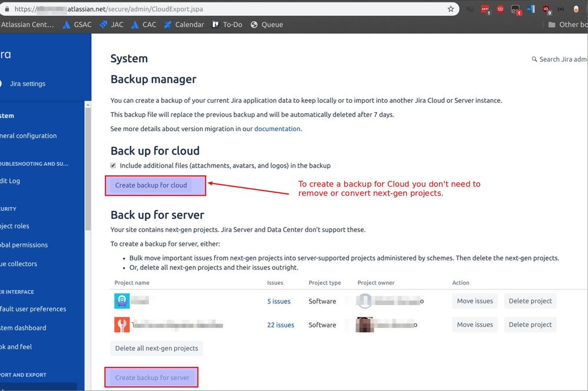Click Delete project for the 22 issues project
Image resolution: width=588 pixels, height=391 pixels.
point(530,325)
